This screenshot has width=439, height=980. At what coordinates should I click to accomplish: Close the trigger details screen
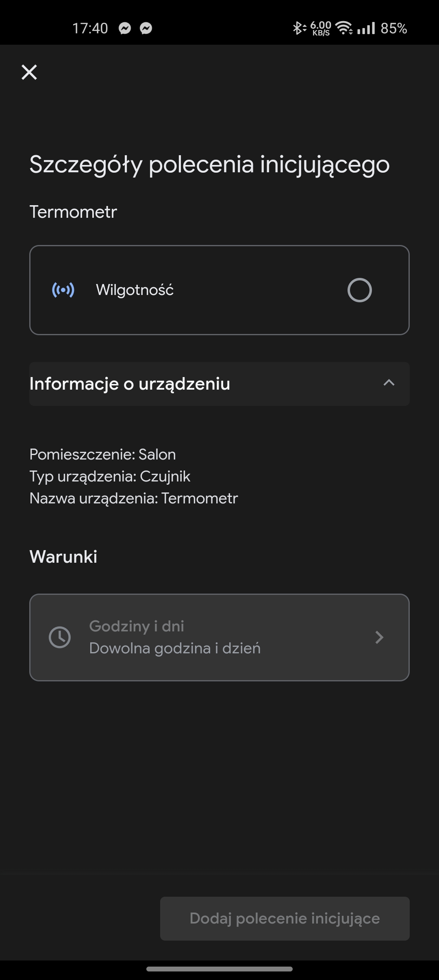(29, 72)
